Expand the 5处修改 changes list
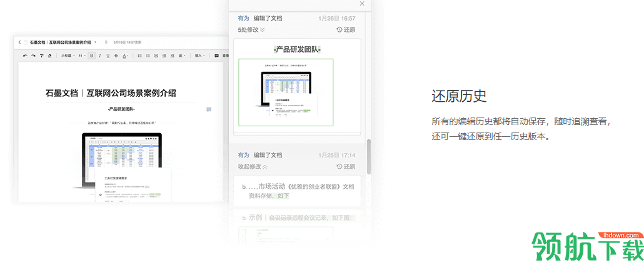 tap(251, 29)
